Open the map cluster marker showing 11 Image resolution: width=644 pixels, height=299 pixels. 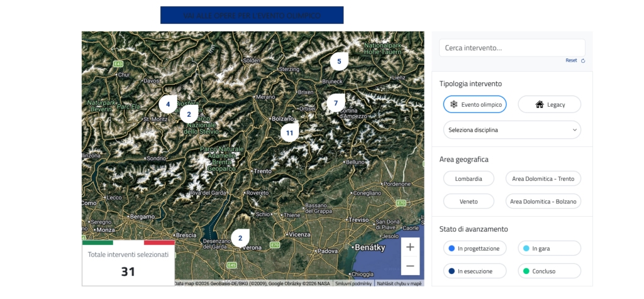pos(289,133)
